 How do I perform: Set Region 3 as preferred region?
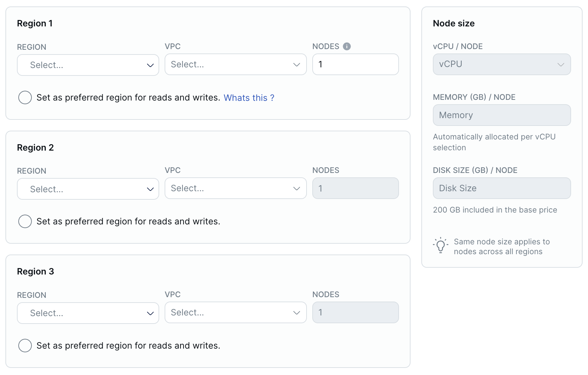(25, 346)
